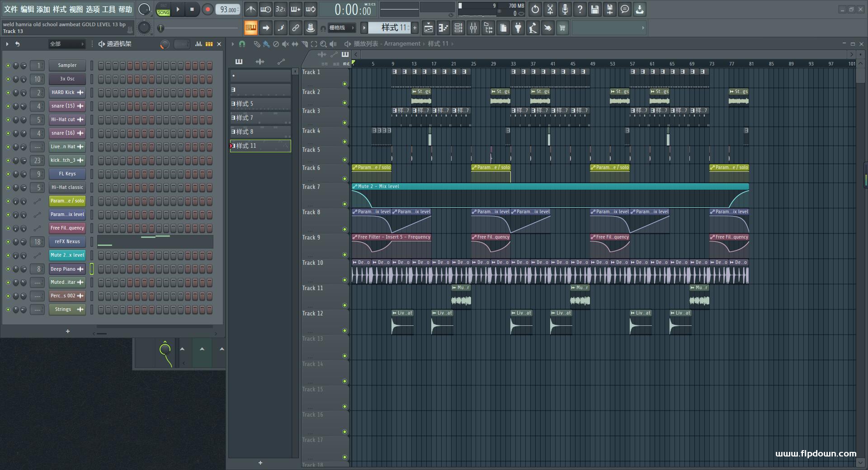
Task: Select the playlist zoom tool
Action: pyautogui.click(x=323, y=44)
